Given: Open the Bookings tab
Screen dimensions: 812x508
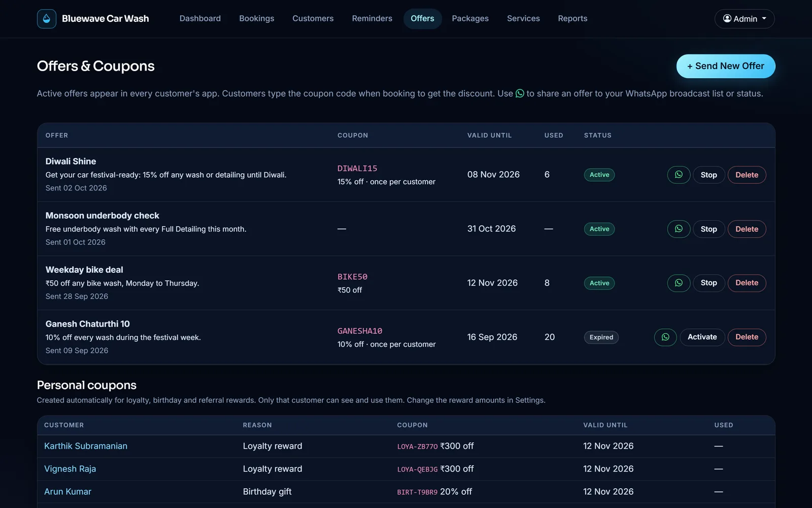Looking at the screenshot, I should (257, 19).
